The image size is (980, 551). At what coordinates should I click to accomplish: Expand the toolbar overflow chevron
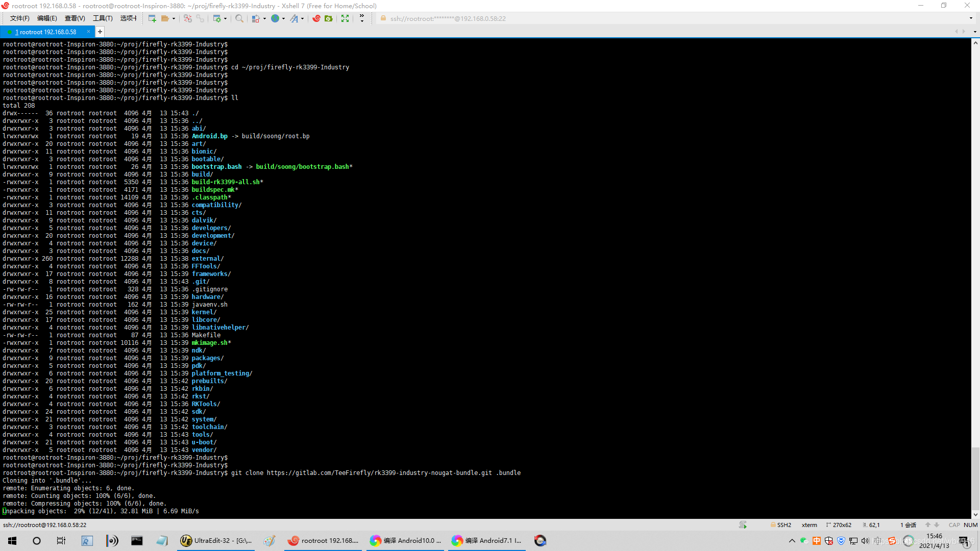pyautogui.click(x=362, y=18)
